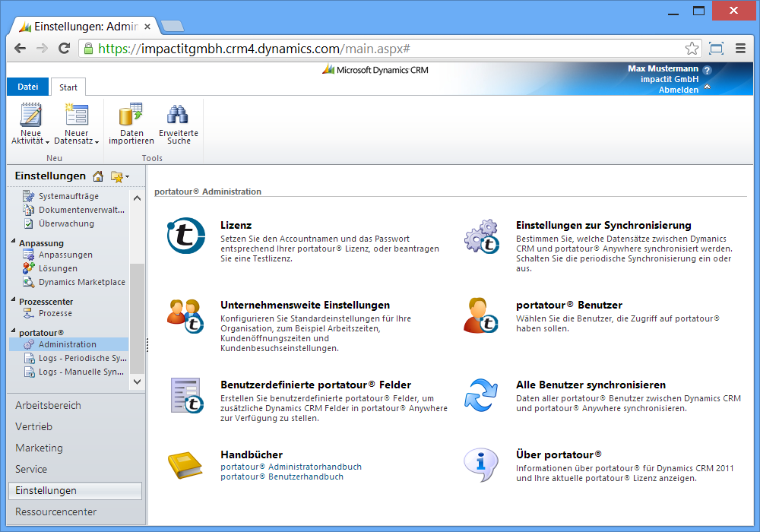The image size is (760, 532).
Task: Click the yellow Handbücher book icon
Action: coord(185,465)
